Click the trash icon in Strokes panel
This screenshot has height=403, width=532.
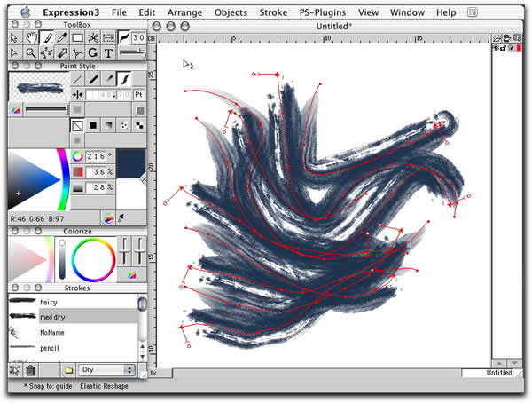[30, 370]
